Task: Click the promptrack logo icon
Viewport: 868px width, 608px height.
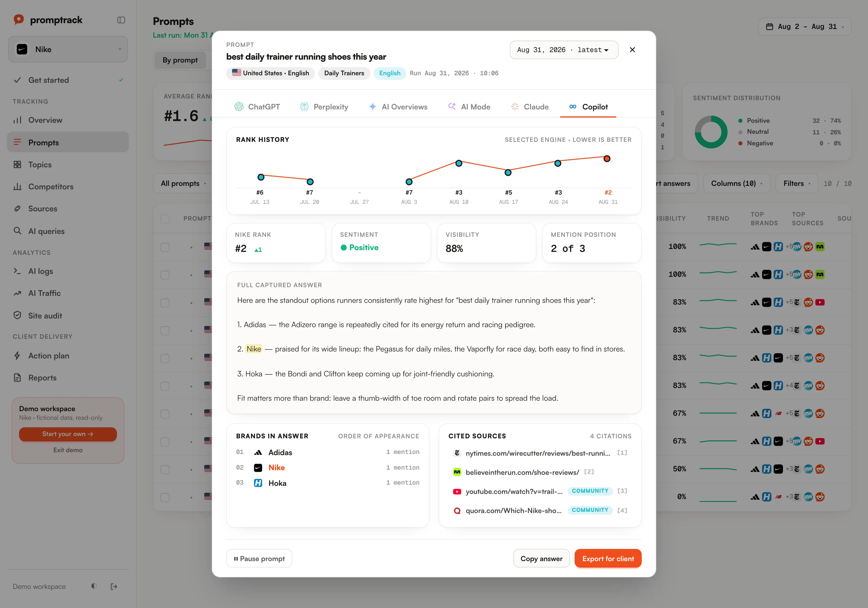Action: (19, 20)
